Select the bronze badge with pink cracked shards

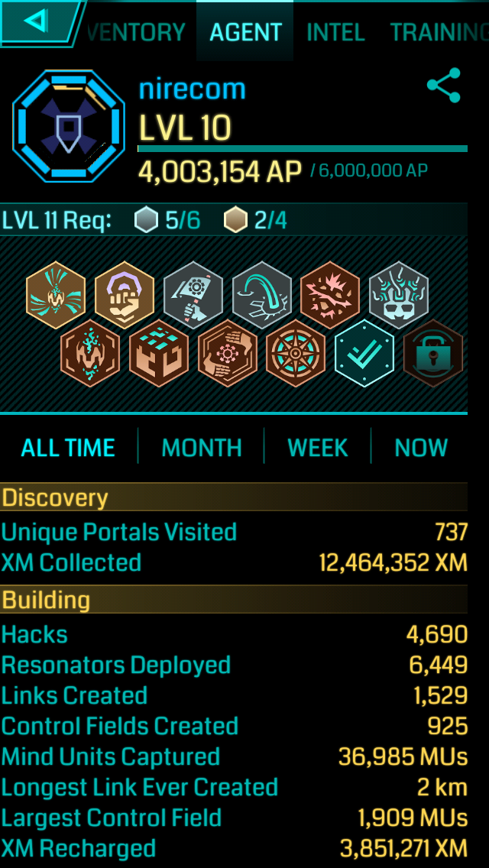click(330, 295)
